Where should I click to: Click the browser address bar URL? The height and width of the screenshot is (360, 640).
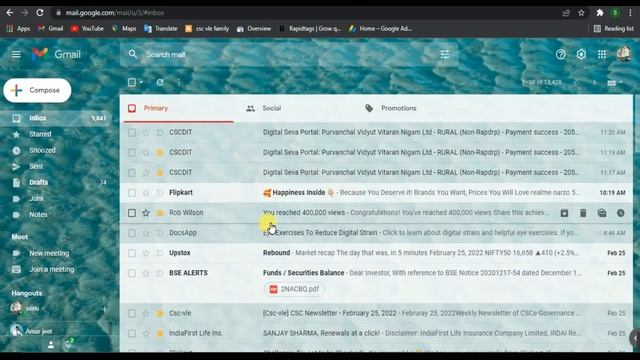click(x=115, y=13)
